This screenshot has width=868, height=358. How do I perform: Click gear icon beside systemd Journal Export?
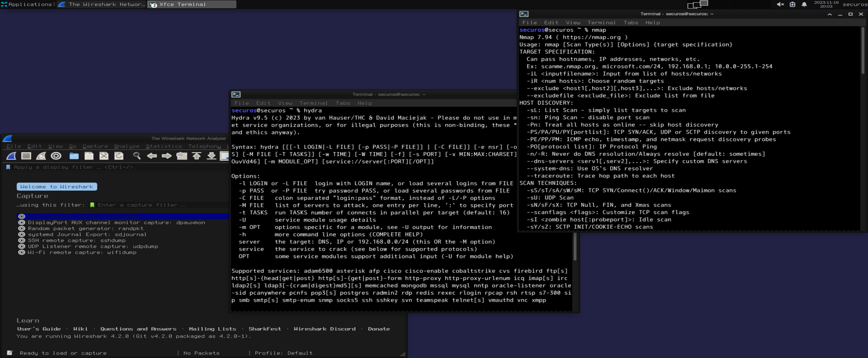(x=22, y=234)
